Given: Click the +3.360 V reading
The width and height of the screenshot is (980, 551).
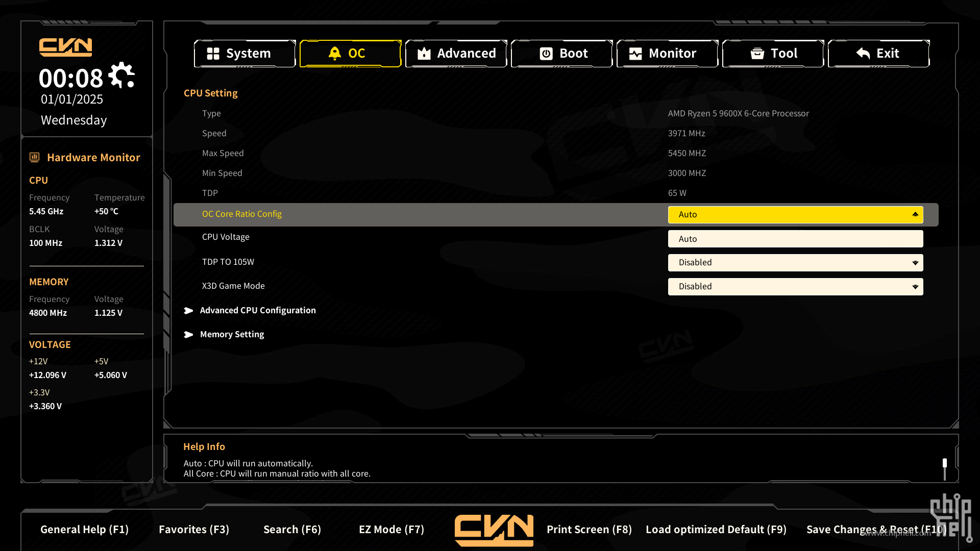Looking at the screenshot, I should pos(45,407).
